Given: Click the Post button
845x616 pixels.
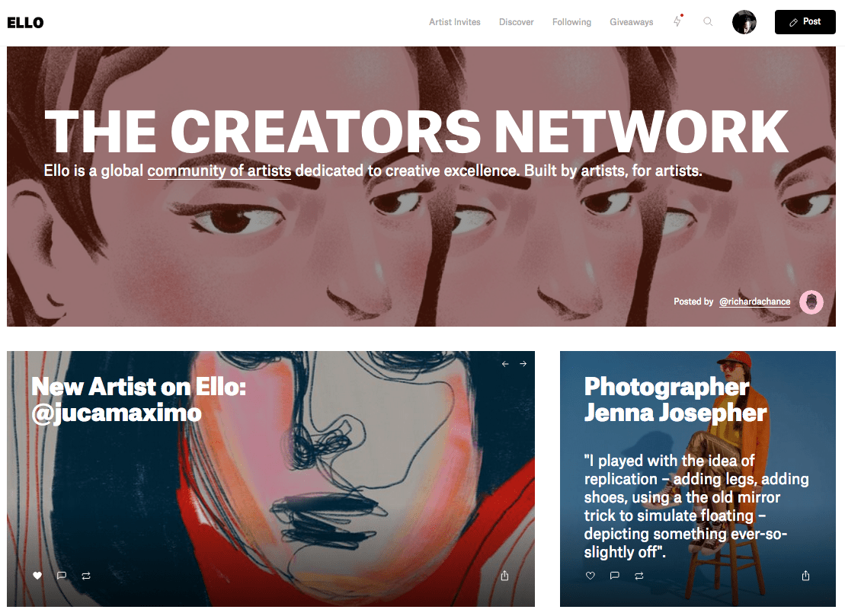Looking at the screenshot, I should pyautogui.click(x=805, y=22).
